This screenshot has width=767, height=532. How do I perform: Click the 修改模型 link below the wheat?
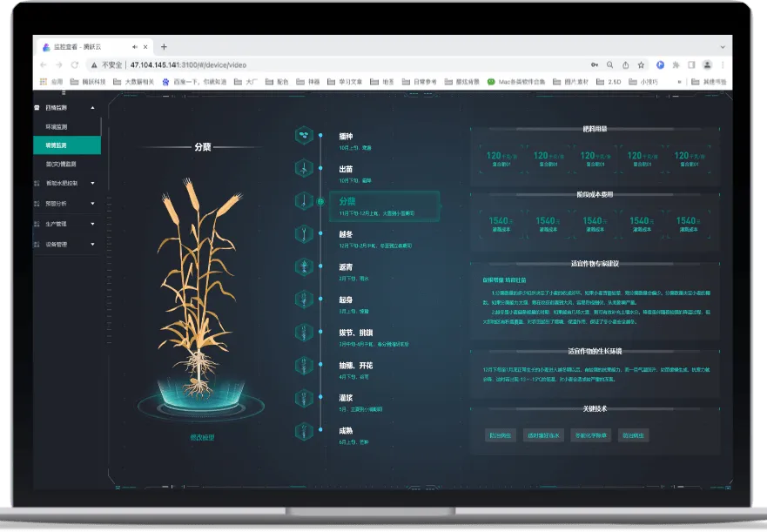202,437
